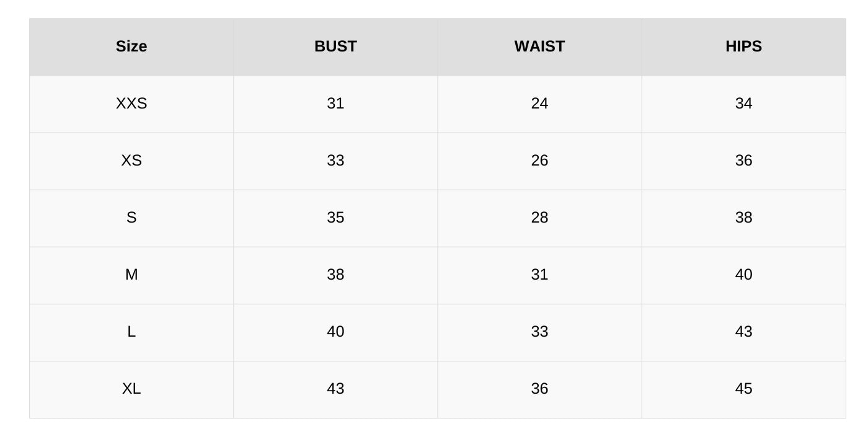Click the Size column header

click(131, 46)
